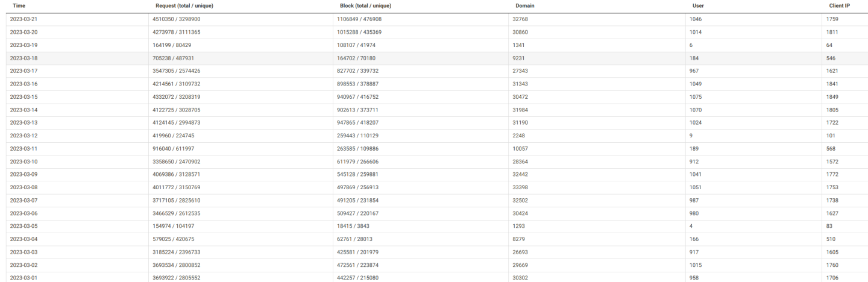Select domain count 33398
The image size is (868, 282).
click(520, 187)
